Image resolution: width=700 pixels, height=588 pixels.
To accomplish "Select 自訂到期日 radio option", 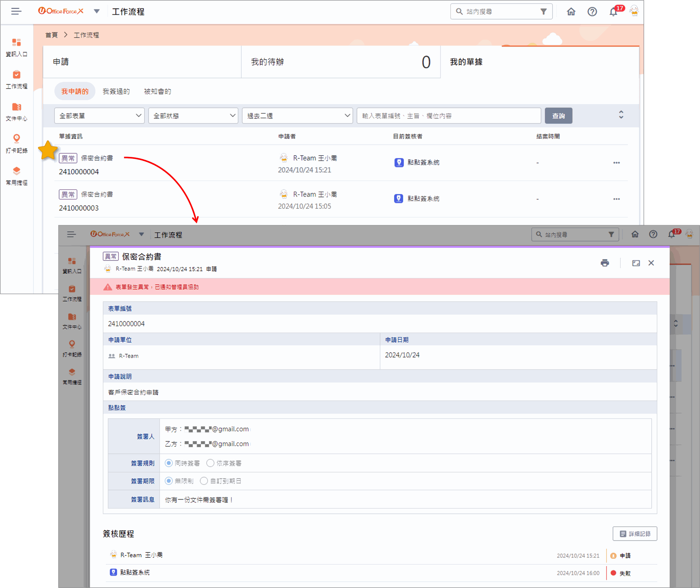I will click(x=204, y=481).
